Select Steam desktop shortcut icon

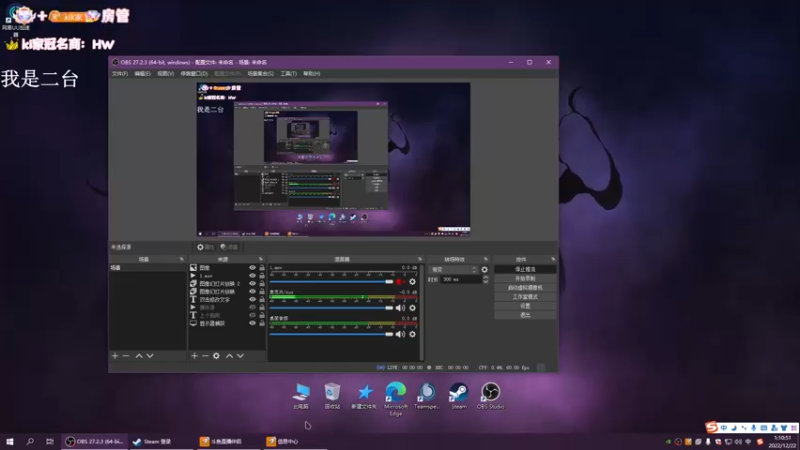point(459,395)
